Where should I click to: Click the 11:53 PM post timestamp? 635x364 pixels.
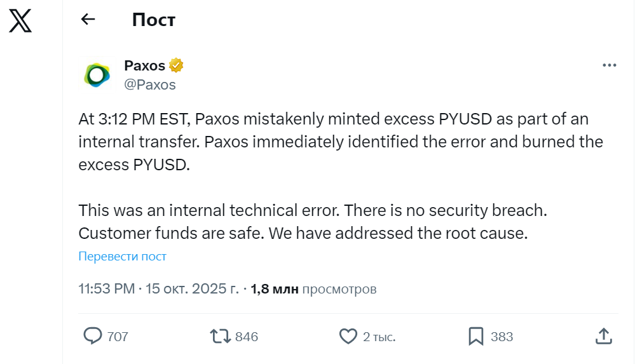pos(106,289)
